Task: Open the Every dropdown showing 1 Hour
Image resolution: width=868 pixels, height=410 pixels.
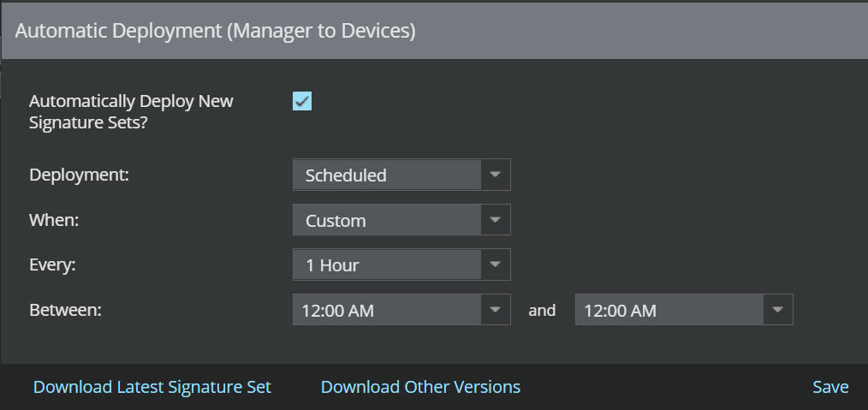Action: coord(401,264)
